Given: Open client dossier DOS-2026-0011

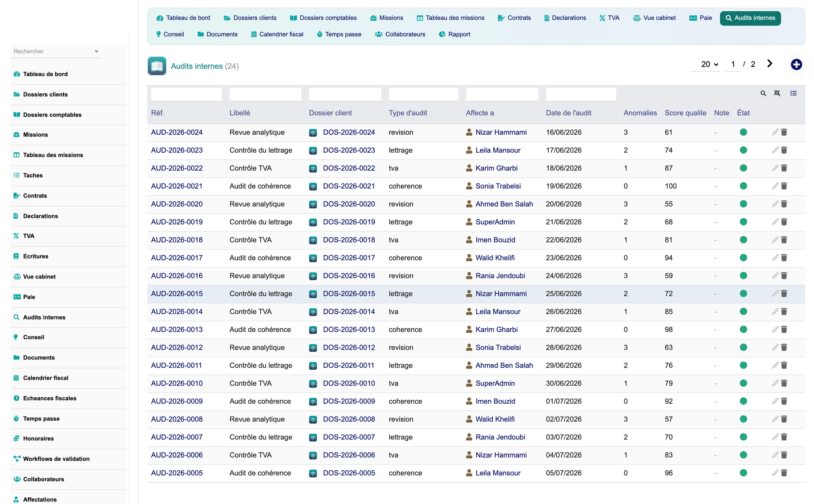Looking at the screenshot, I should point(348,366).
